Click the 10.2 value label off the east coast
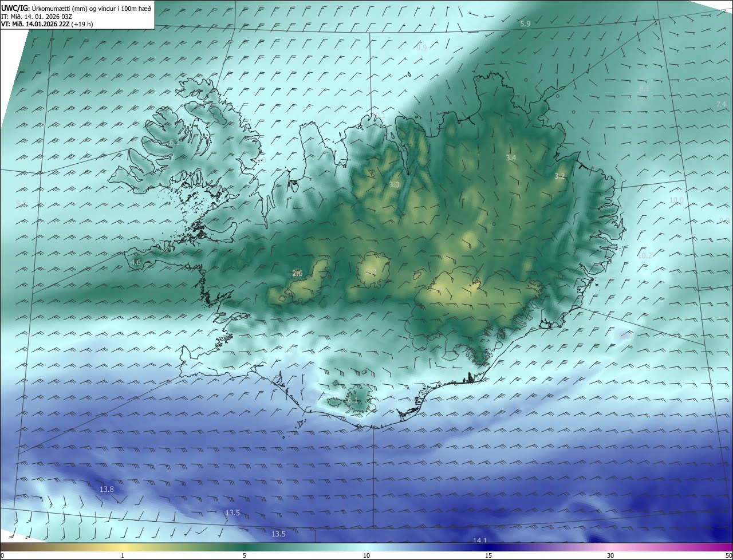Screen dimensions: 733x560 [x=645, y=255]
